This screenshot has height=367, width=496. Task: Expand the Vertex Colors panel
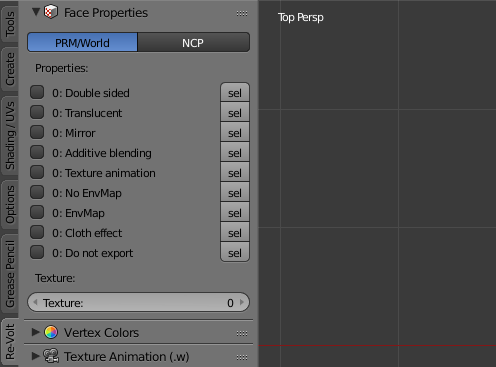point(35,332)
